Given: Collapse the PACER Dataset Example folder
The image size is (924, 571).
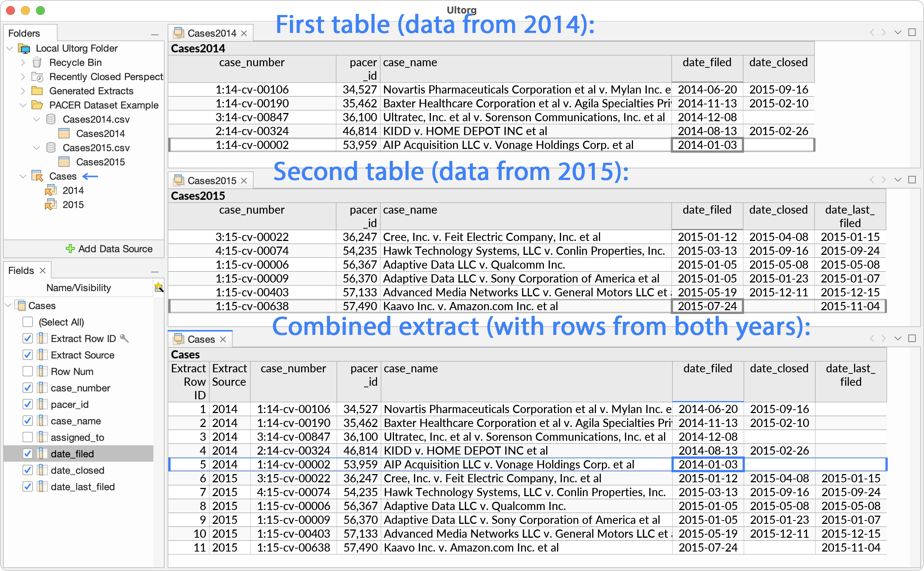Looking at the screenshot, I should (x=22, y=105).
